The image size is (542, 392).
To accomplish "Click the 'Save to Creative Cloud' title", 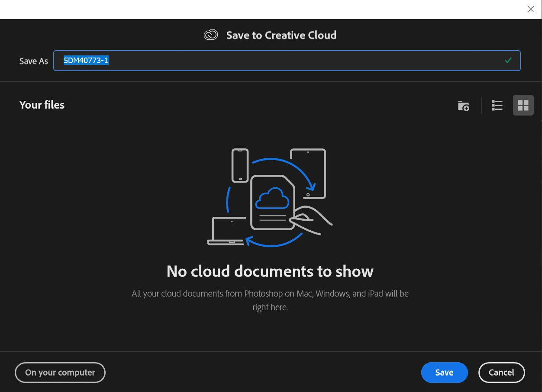I will pos(281,35).
